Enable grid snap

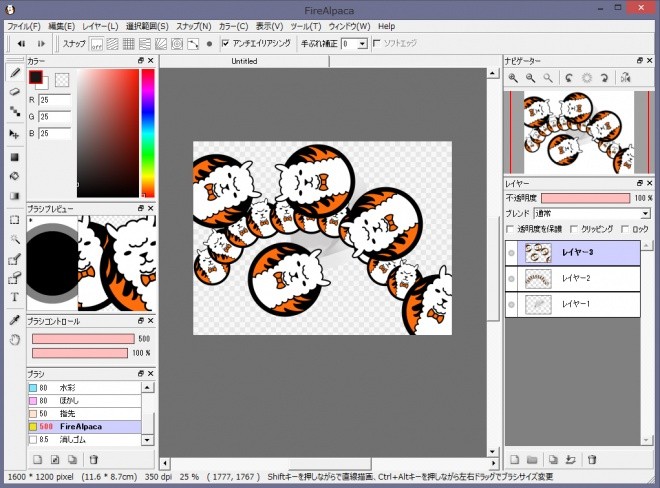128,44
